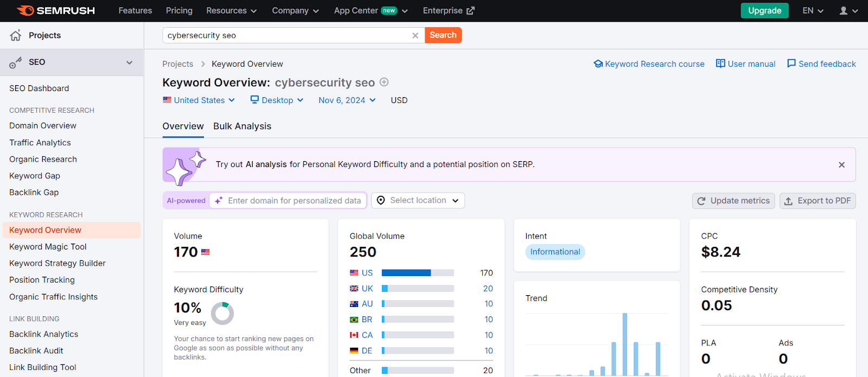This screenshot has height=377, width=868.
Task: Click the user account profile icon
Action: (x=844, y=10)
